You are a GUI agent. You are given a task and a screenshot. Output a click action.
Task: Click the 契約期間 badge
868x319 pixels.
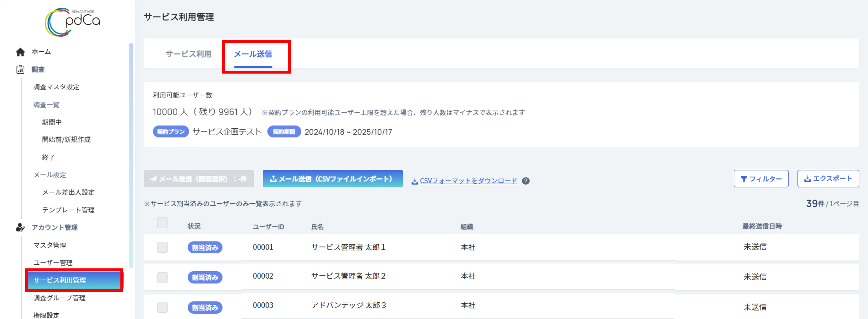284,132
